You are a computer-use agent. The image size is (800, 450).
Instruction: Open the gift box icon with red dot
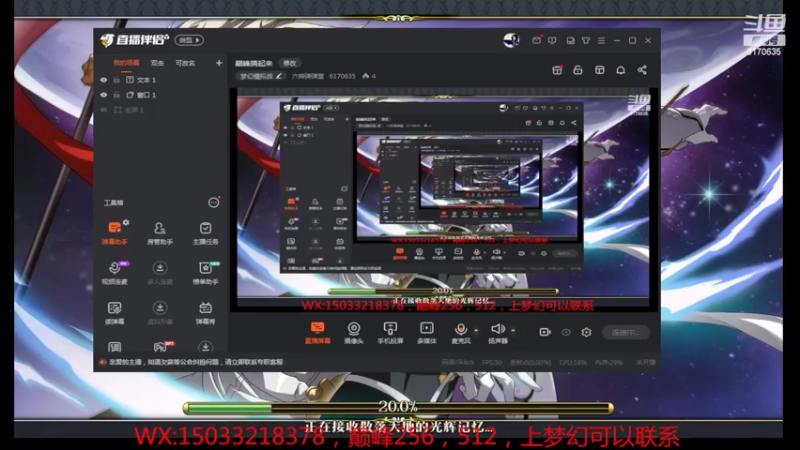pos(557,70)
